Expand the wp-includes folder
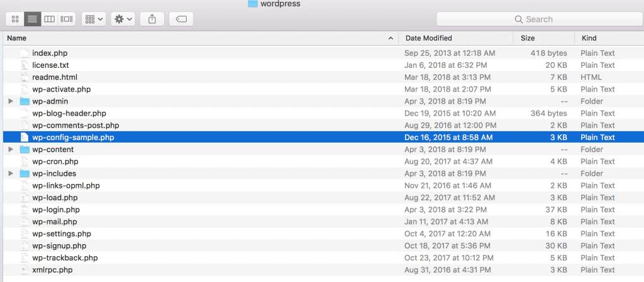 tap(11, 173)
